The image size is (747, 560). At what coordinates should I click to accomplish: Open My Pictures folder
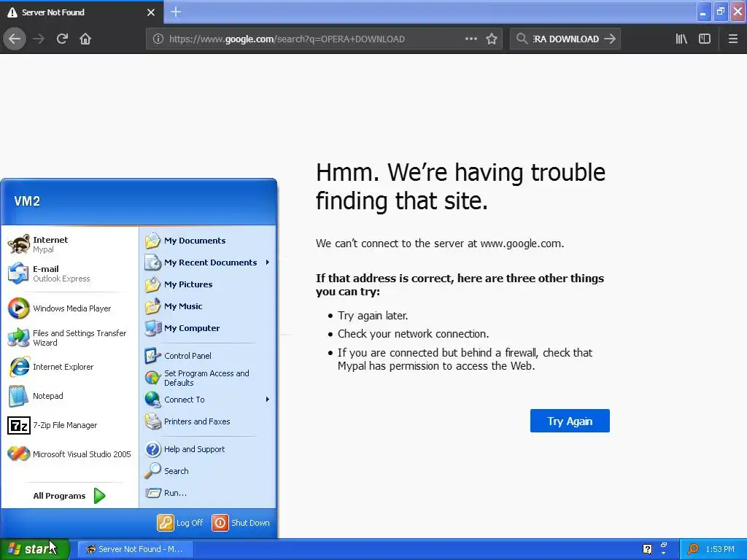208,284
